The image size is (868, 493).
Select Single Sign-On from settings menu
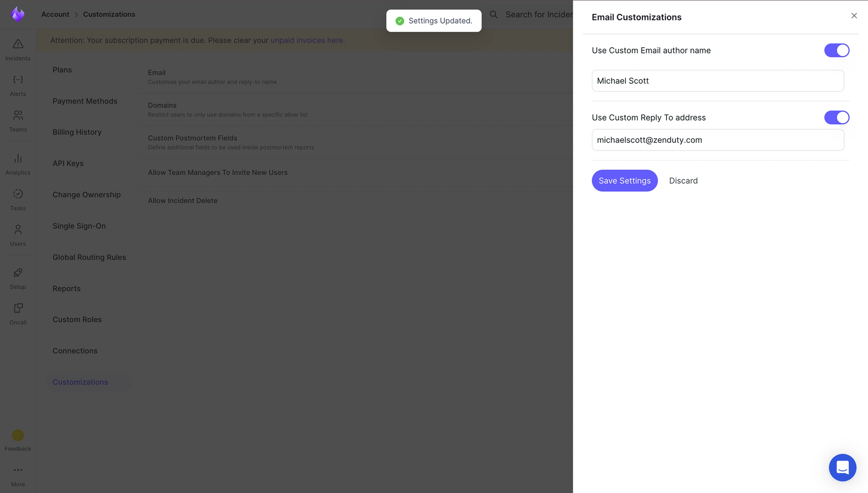79,226
